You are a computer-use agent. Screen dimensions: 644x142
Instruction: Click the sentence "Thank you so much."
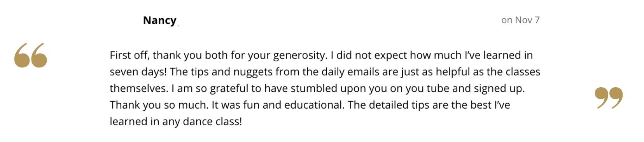(159, 105)
